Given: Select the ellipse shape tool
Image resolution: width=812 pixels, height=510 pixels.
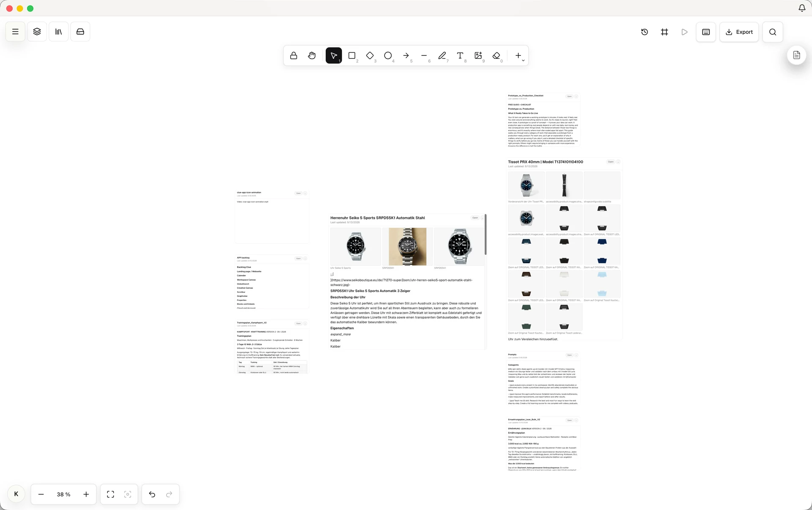Looking at the screenshot, I should click(388, 55).
